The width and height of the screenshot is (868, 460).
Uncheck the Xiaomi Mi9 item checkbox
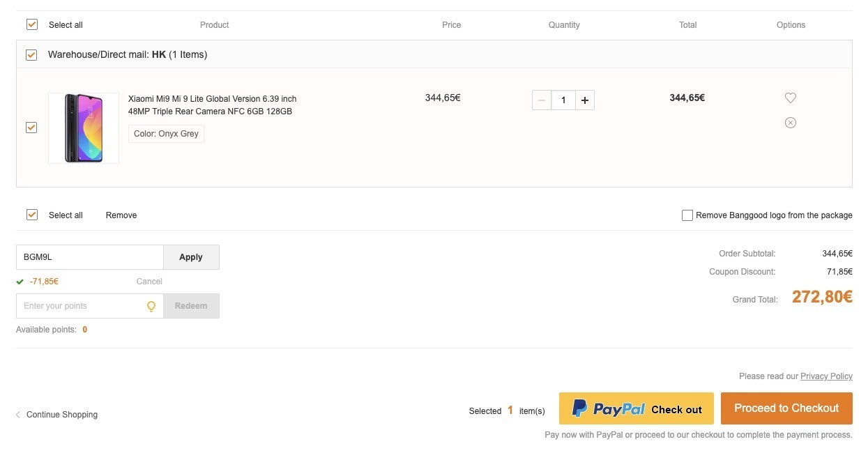click(x=31, y=128)
